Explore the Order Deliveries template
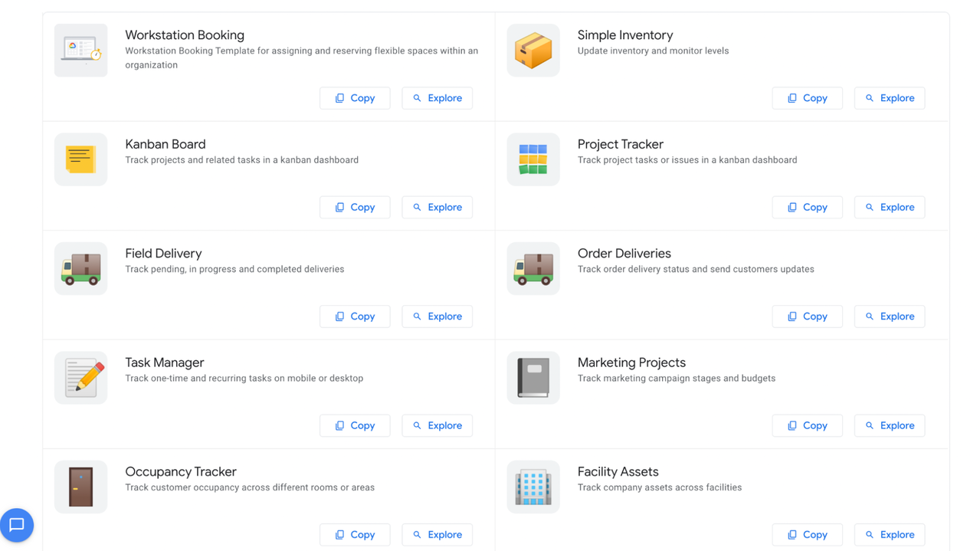The width and height of the screenshot is (980, 551). (889, 316)
